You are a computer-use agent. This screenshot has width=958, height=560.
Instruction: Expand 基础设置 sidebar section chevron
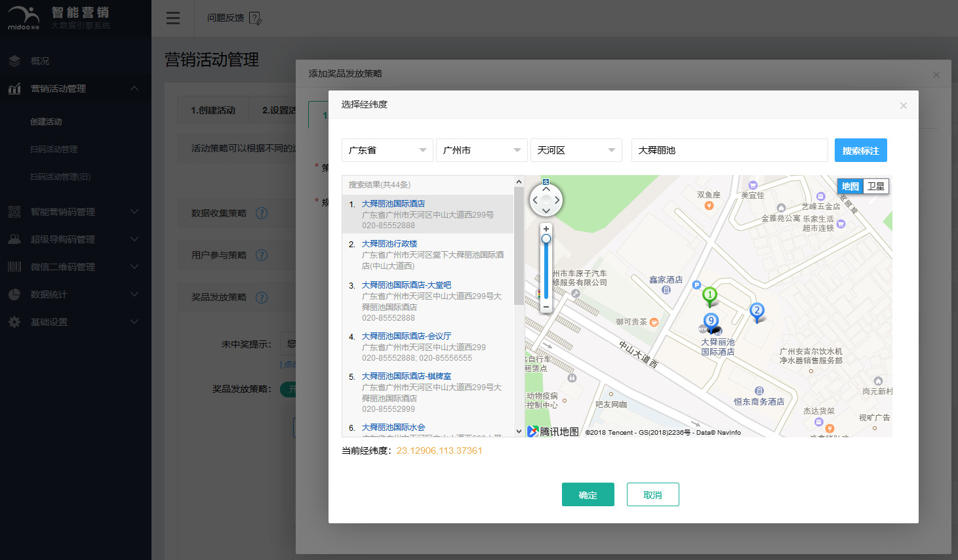[134, 322]
